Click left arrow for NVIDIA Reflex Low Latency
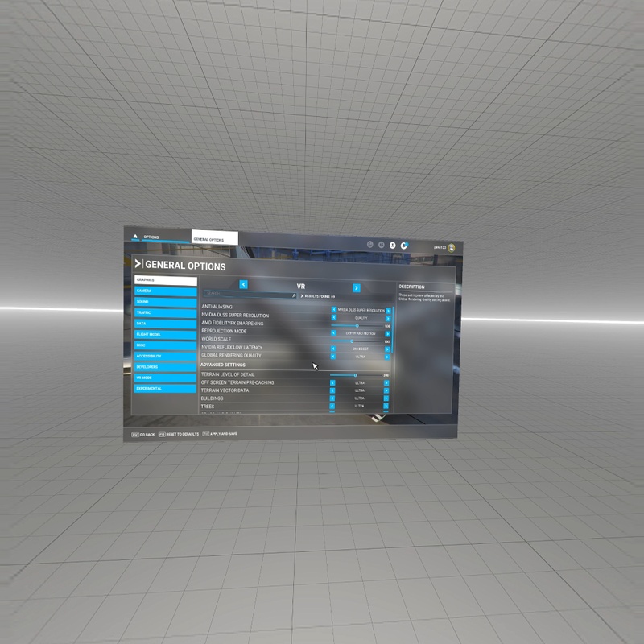 point(333,349)
